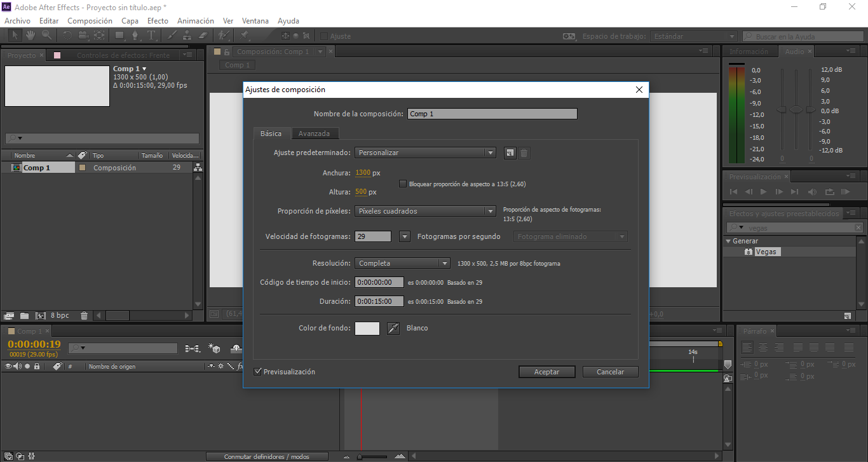The image size is (868, 462).
Task: Open the Resolución Completa dropdown
Action: point(402,263)
